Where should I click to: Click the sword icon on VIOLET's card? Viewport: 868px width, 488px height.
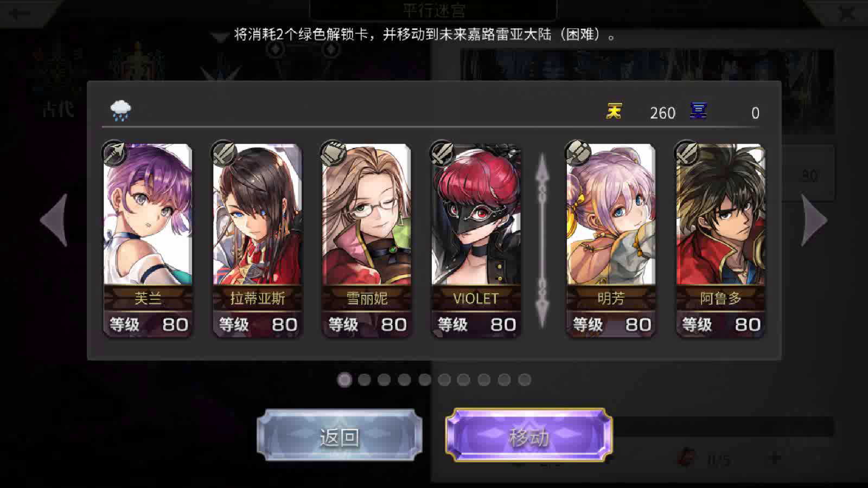442,153
